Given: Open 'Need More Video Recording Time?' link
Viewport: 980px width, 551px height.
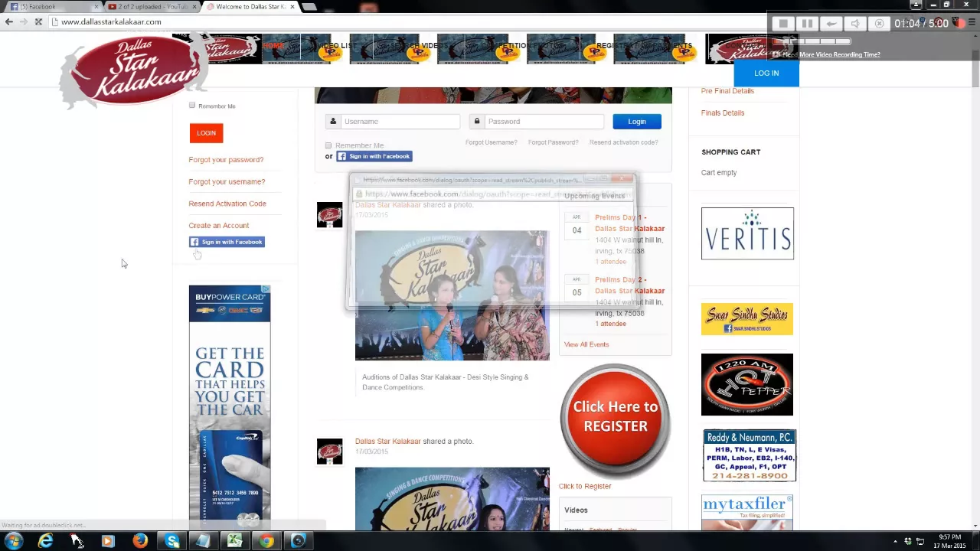Looking at the screenshot, I should [831, 54].
